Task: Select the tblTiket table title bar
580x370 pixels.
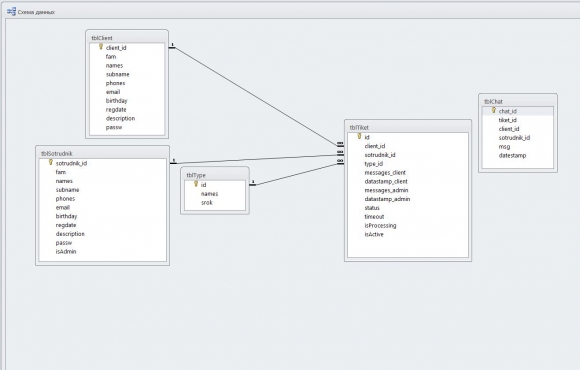Action: pos(408,127)
